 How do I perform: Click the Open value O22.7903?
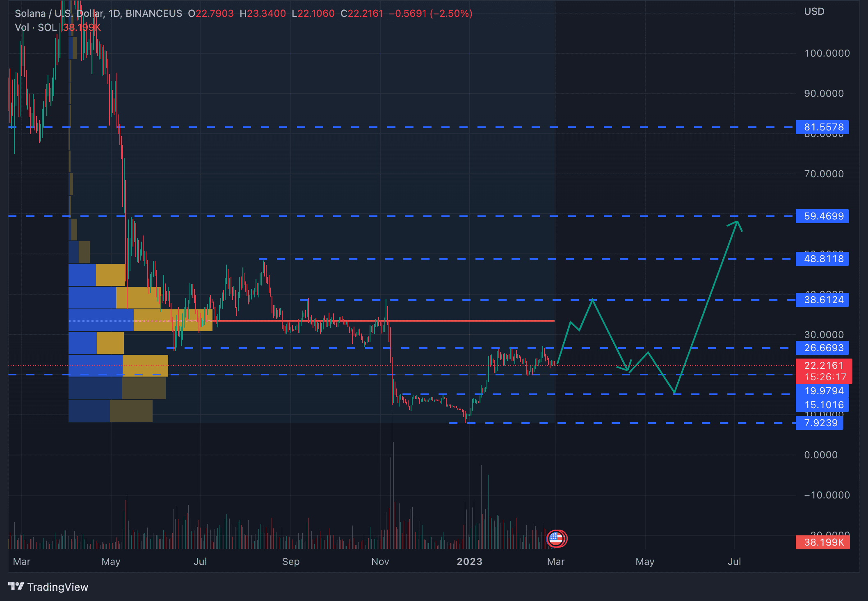click(211, 14)
